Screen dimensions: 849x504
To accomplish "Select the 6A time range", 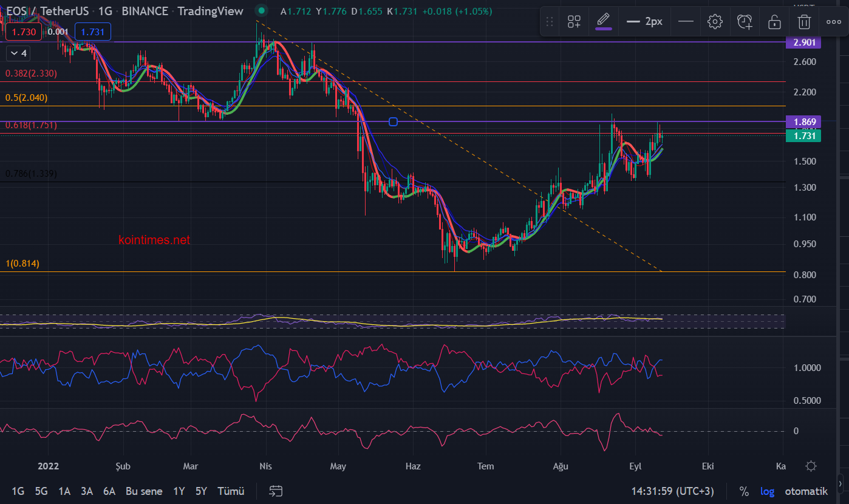I will coord(109,491).
